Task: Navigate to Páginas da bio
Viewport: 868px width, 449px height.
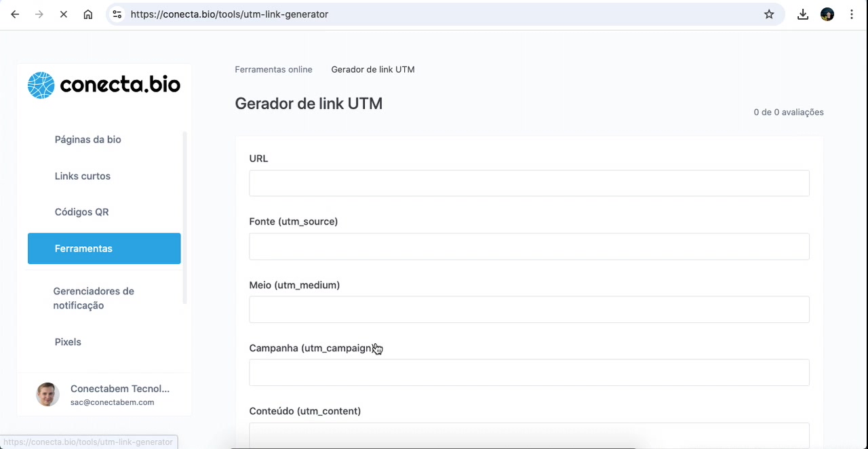Action: coord(87,139)
